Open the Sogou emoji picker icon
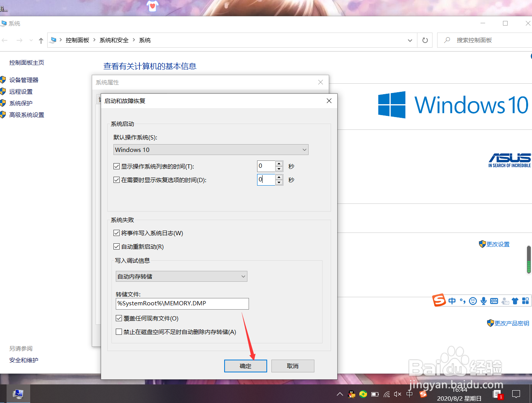 (473, 301)
